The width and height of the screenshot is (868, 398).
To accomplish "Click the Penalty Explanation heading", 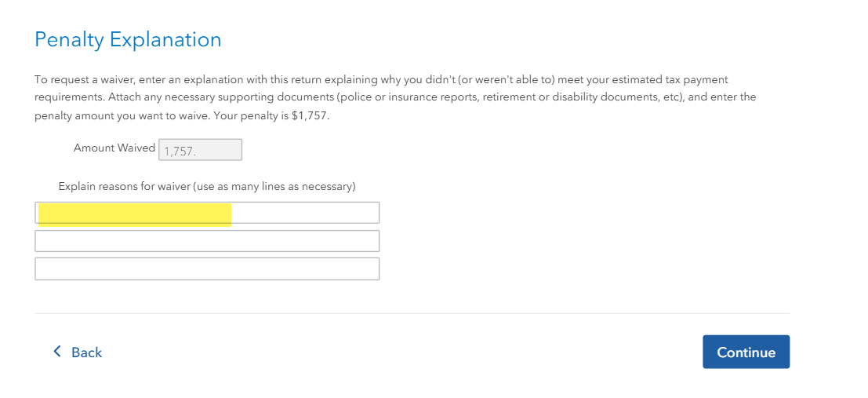I will click(x=128, y=39).
